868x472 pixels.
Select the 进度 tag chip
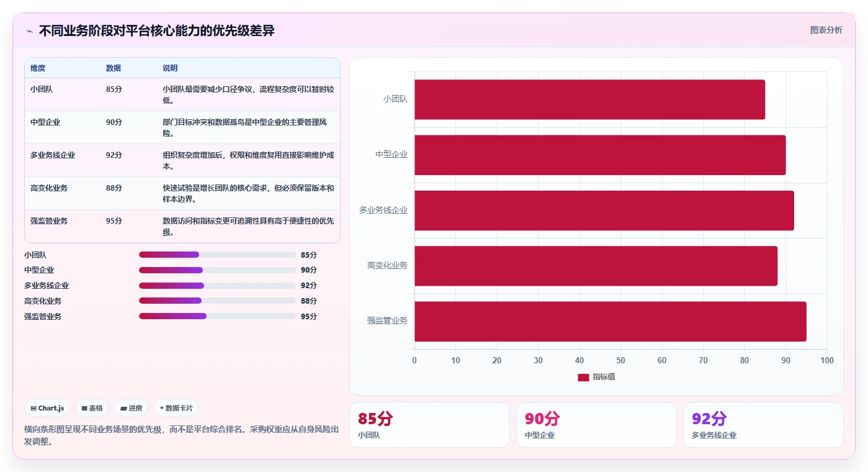pos(131,408)
